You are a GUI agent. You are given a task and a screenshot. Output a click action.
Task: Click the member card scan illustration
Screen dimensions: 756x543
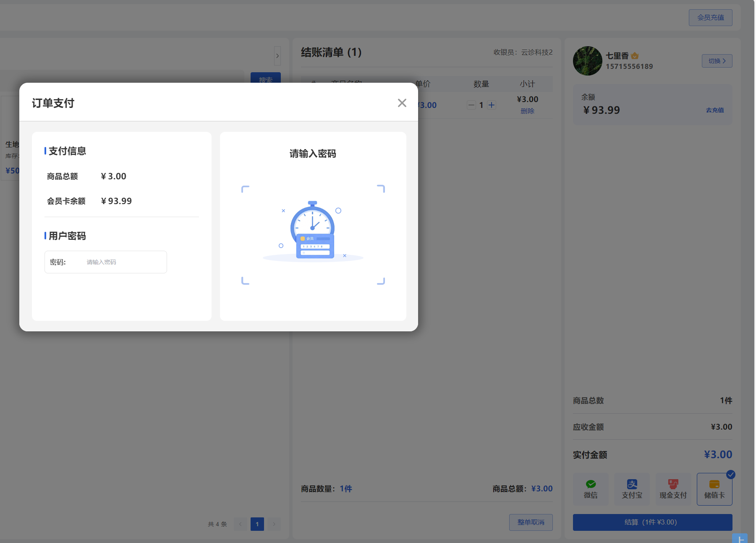(313, 233)
